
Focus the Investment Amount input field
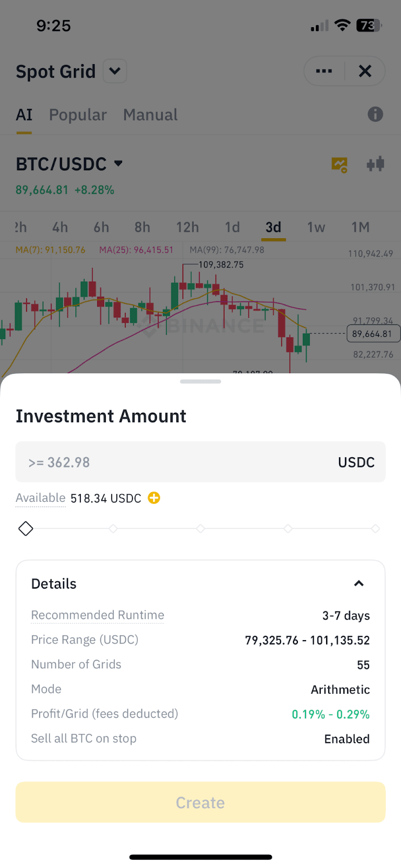[x=179, y=462]
